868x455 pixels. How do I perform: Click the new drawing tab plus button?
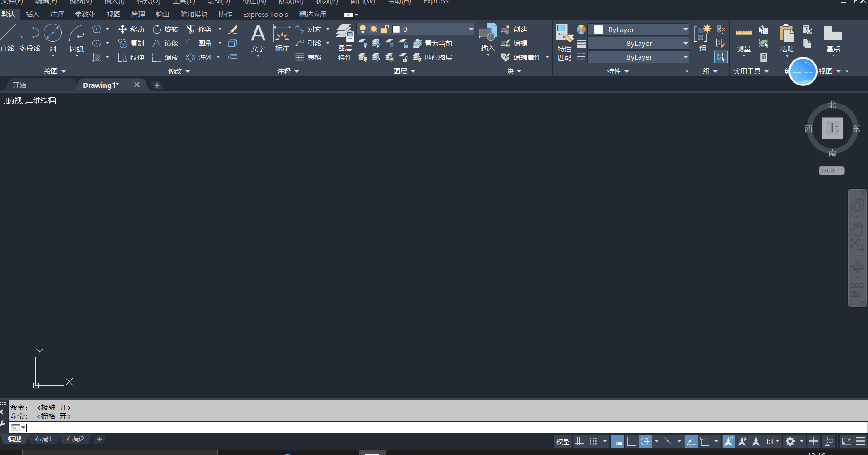(x=157, y=85)
